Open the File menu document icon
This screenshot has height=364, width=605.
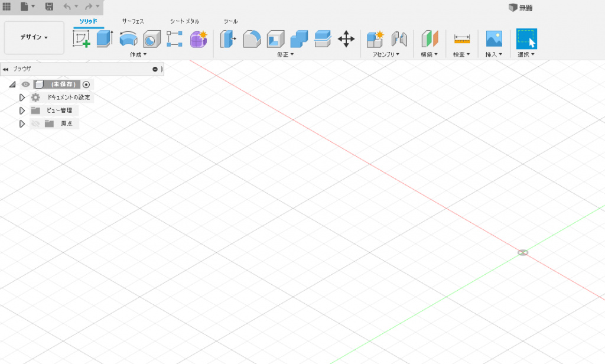(x=24, y=6)
